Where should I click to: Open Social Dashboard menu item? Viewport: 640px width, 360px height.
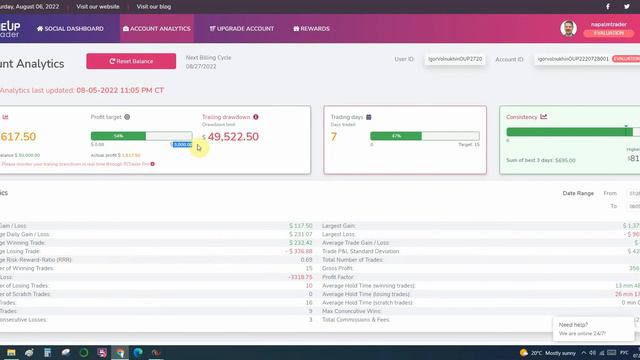[x=70, y=29]
